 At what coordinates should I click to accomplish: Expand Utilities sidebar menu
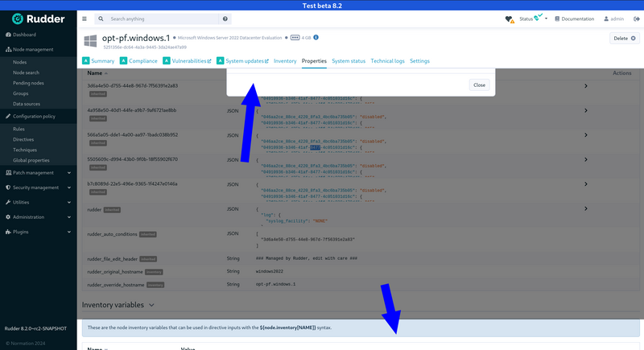pyautogui.click(x=38, y=202)
